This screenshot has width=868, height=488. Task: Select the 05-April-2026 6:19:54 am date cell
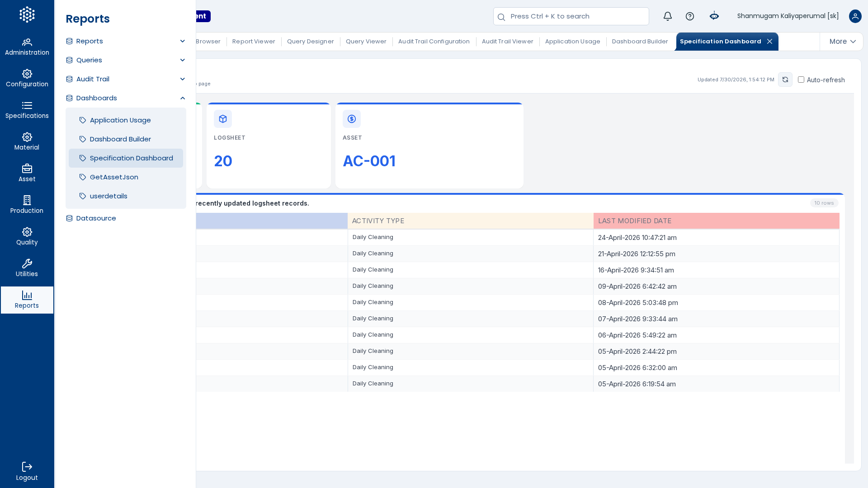coord(717,384)
